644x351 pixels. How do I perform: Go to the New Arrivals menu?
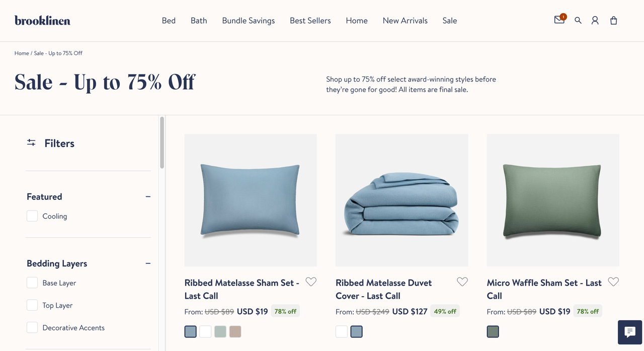(405, 21)
